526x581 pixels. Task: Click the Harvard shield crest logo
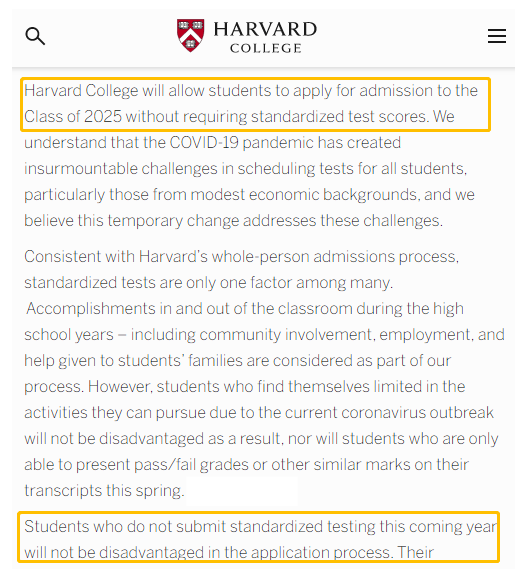[x=190, y=35]
